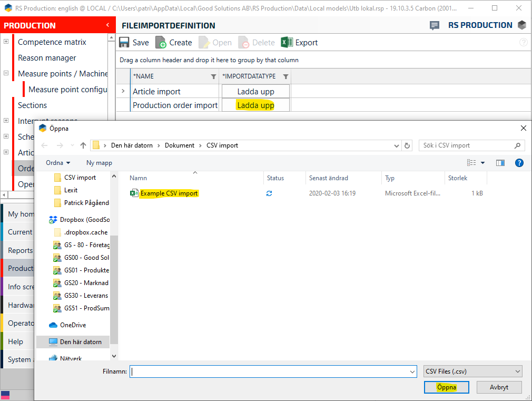This screenshot has height=401, width=532.
Task: Open the chat message icon beside RS Production
Action: click(x=435, y=25)
